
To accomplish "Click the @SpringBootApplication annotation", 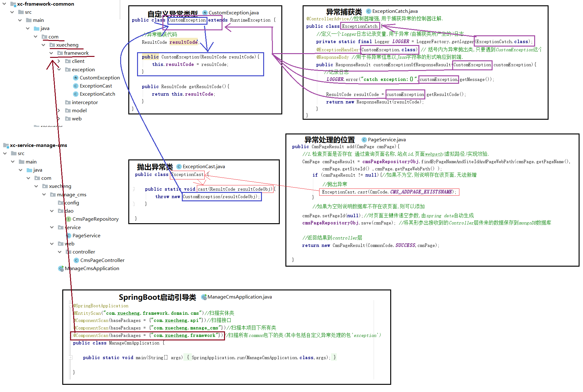I will click(x=101, y=306).
